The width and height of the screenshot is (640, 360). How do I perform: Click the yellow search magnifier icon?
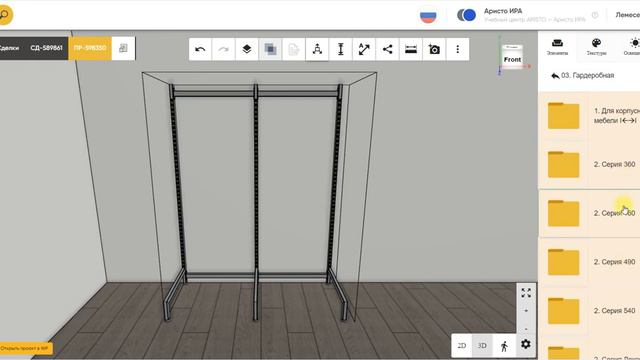click(x=4, y=15)
